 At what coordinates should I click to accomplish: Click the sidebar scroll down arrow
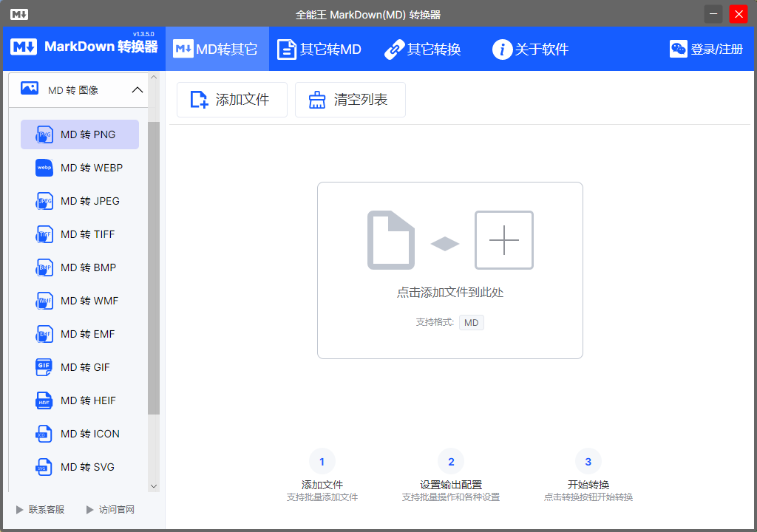point(154,486)
